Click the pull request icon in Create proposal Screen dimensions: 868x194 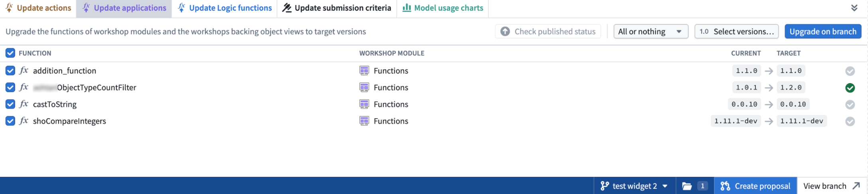pyautogui.click(x=725, y=186)
